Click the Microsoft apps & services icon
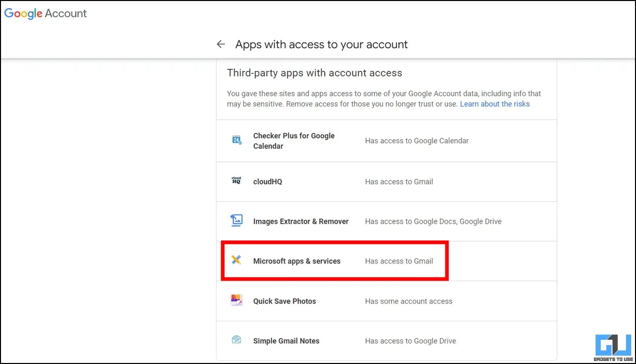Viewport: 636px width, 364px height. tap(236, 260)
